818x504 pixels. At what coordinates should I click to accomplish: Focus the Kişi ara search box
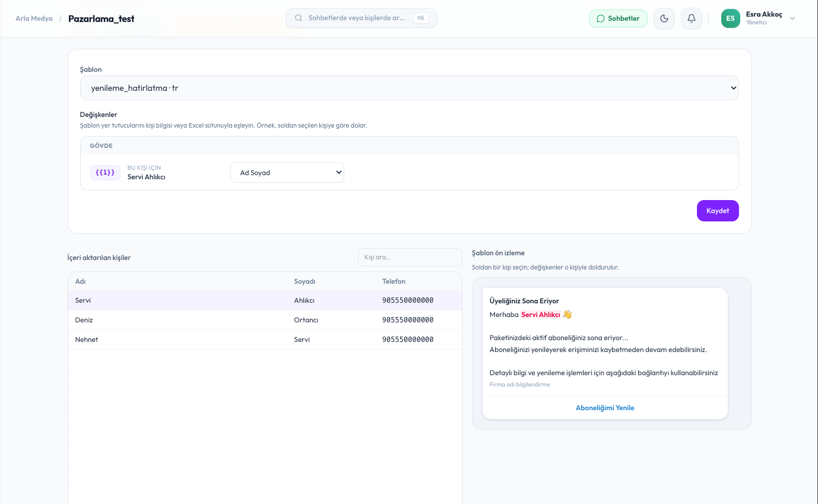tap(410, 257)
